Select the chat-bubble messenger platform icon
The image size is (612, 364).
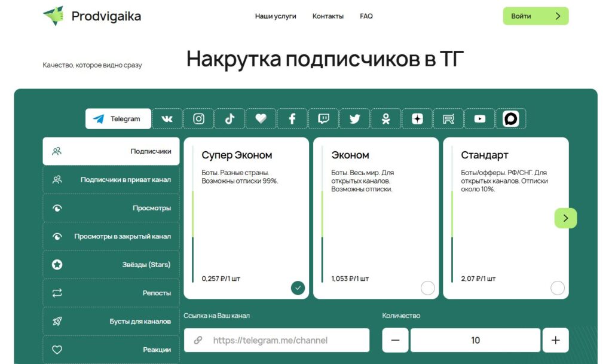coord(511,118)
